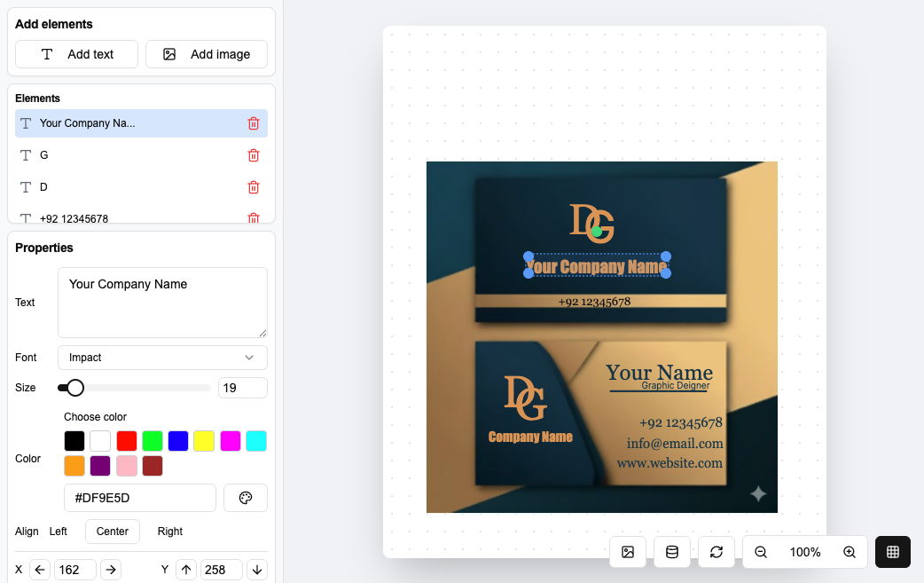The height and width of the screenshot is (583, 924).
Task: Click the Add image button
Action: (207, 54)
